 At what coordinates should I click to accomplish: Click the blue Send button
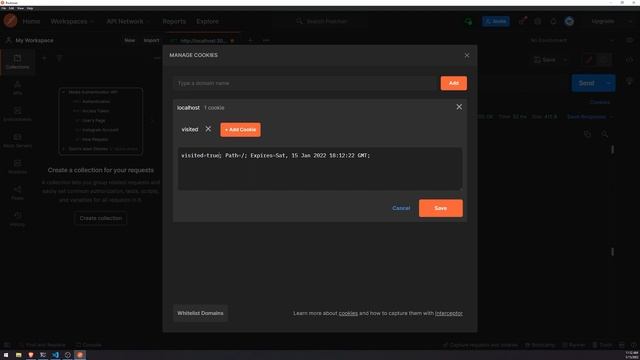coord(586,83)
